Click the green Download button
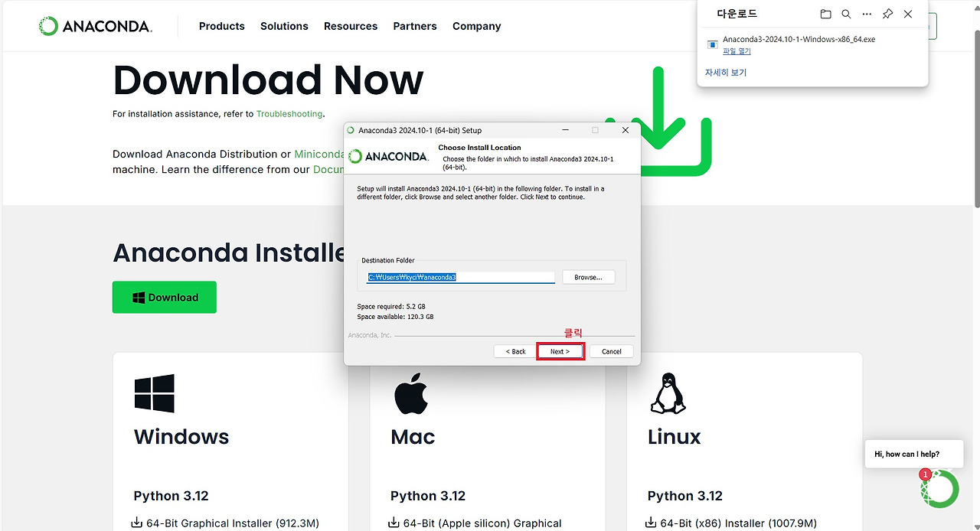This screenshot has height=531, width=980. [165, 298]
